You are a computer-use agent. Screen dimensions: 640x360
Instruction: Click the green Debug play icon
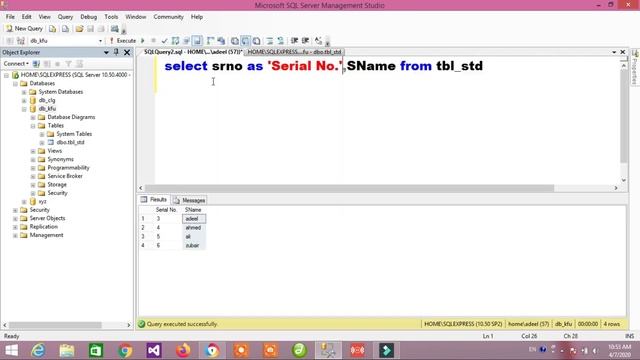[x=143, y=41]
